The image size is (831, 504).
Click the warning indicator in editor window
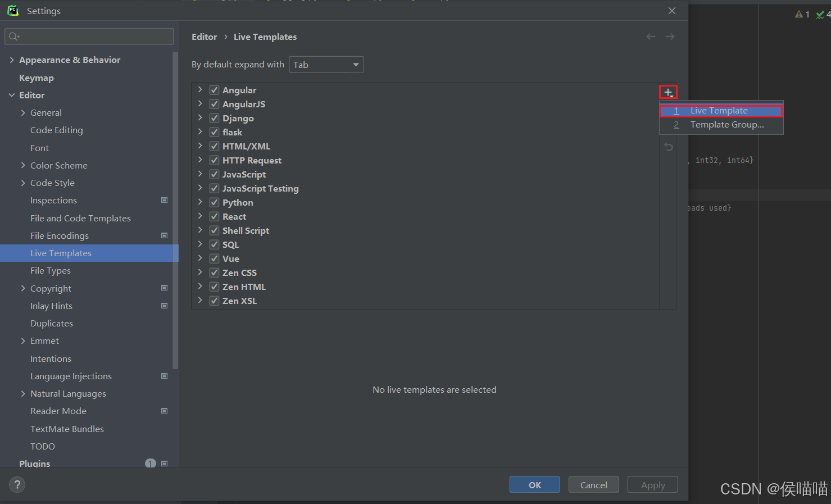802,14
